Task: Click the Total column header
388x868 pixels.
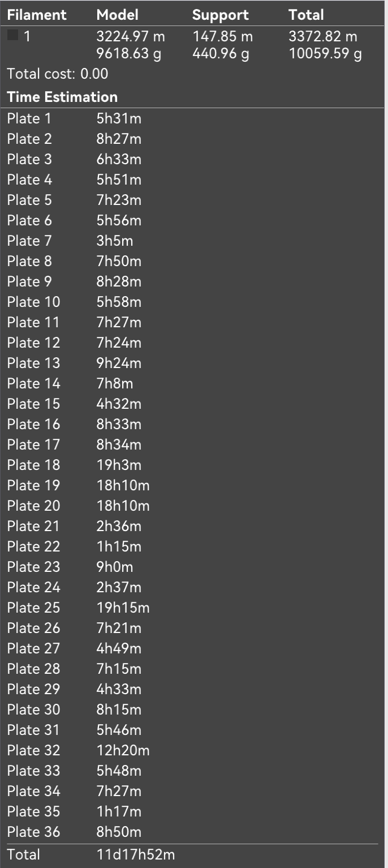Action: 305,15
